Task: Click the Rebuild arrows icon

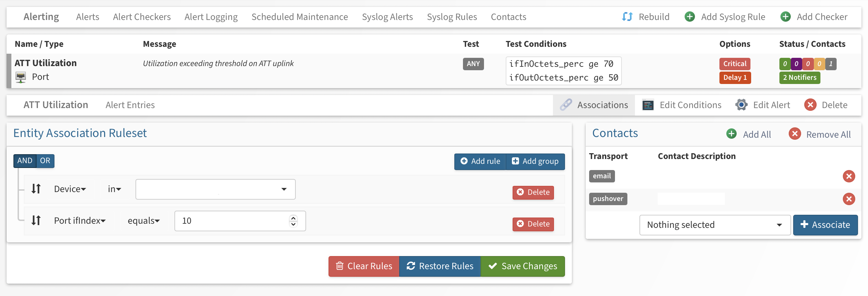Action: click(x=627, y=17)
